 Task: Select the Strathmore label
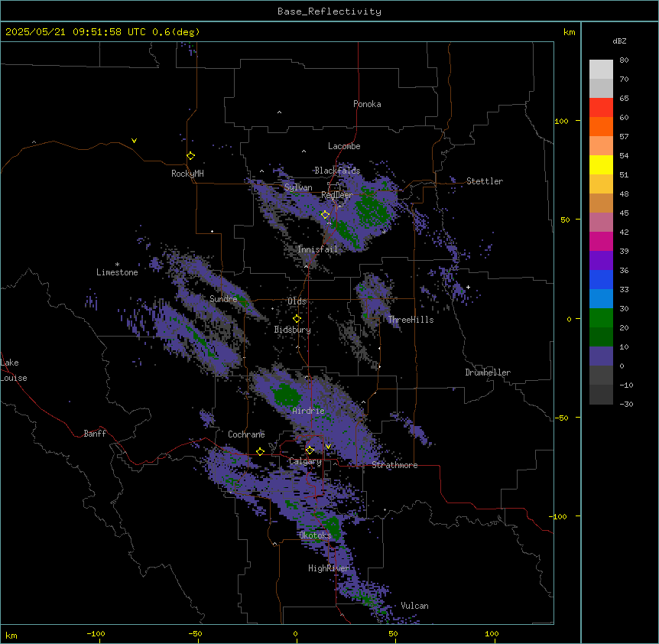pyautogui.click(x=394, y=465)
